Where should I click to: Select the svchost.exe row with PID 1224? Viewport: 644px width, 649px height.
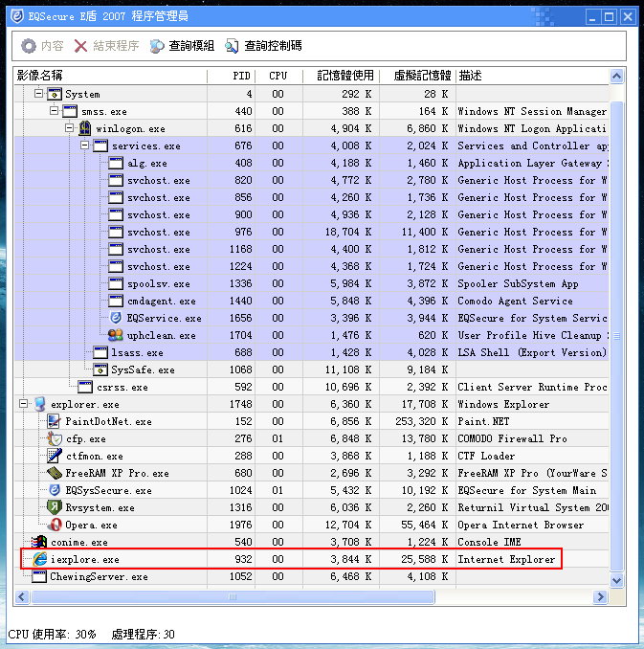point(311,266)
